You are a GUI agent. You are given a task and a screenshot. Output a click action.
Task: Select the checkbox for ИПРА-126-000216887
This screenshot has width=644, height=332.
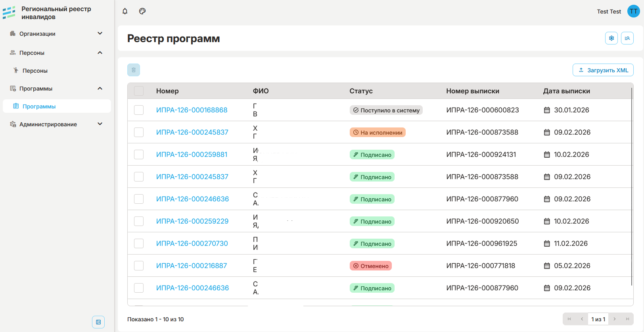click(139, 266)
